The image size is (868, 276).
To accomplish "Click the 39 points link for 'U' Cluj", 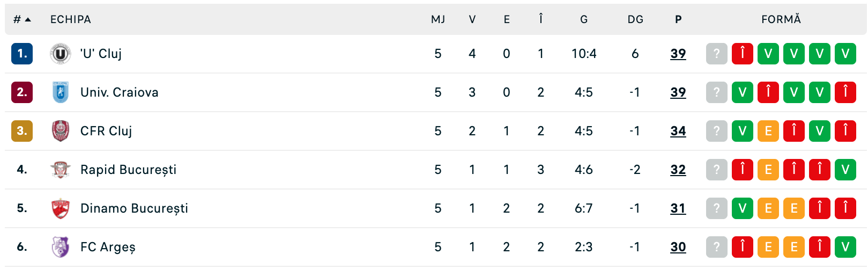I will click(x=678, y=54).
